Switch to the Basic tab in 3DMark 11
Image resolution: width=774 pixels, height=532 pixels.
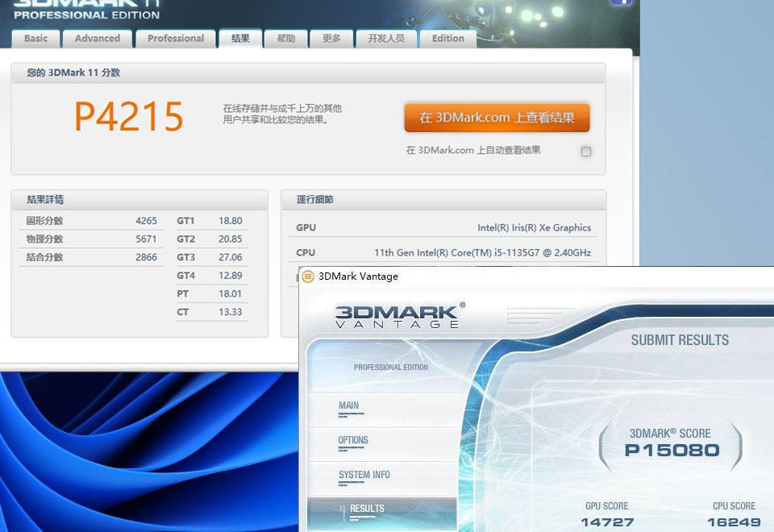click(36, 39)
